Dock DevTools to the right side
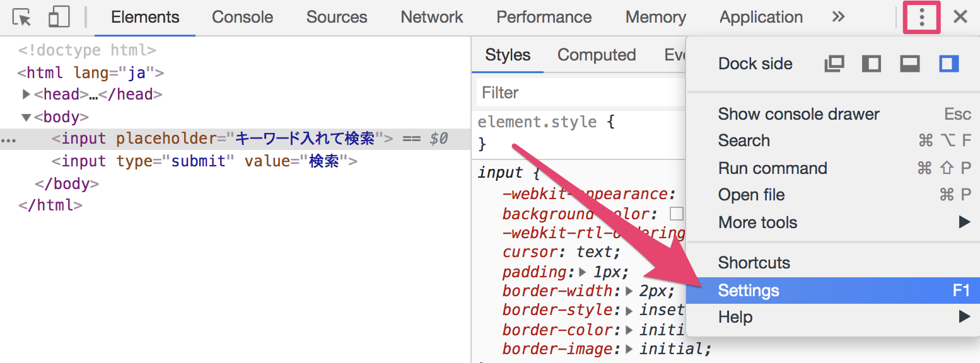Viewport: 980px width, 363px height. (x=948, y=64)
